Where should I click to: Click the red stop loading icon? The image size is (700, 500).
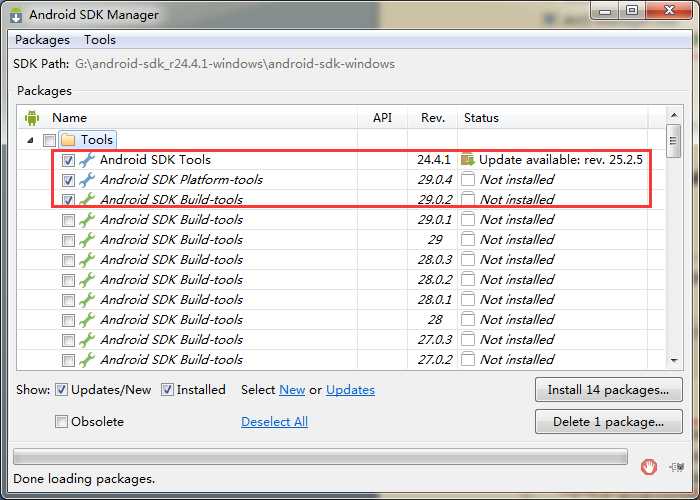click(x=649, y=467)
